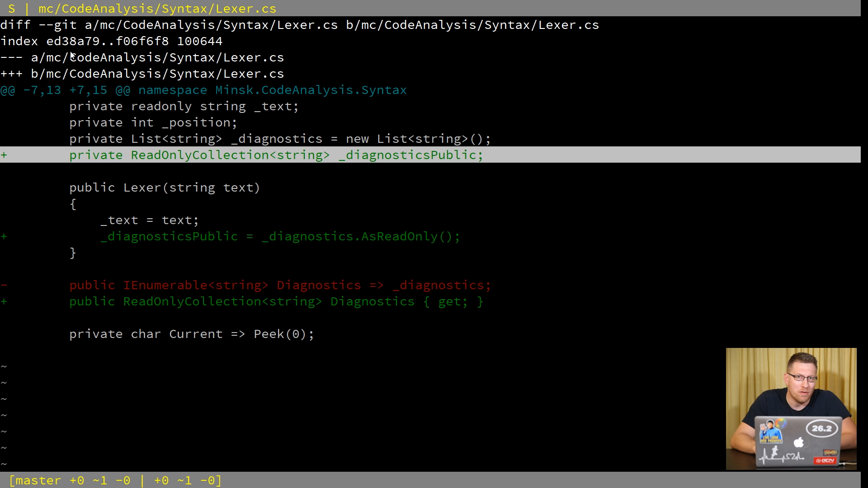868x488 pixels.
Task: Click the plus marker beside AsReadOnly line
Action: (x=4, y=237)
